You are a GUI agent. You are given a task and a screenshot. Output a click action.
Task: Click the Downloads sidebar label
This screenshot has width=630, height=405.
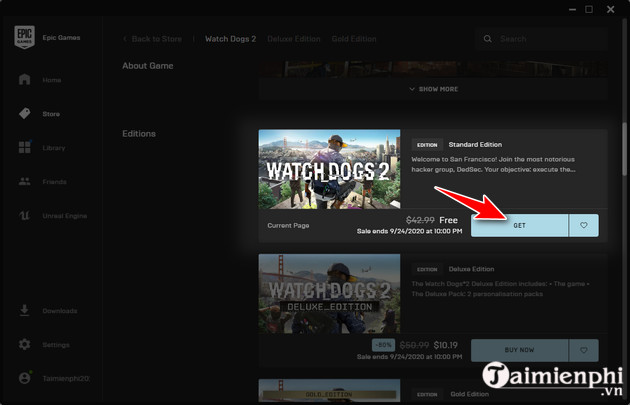tap(59, 311)
